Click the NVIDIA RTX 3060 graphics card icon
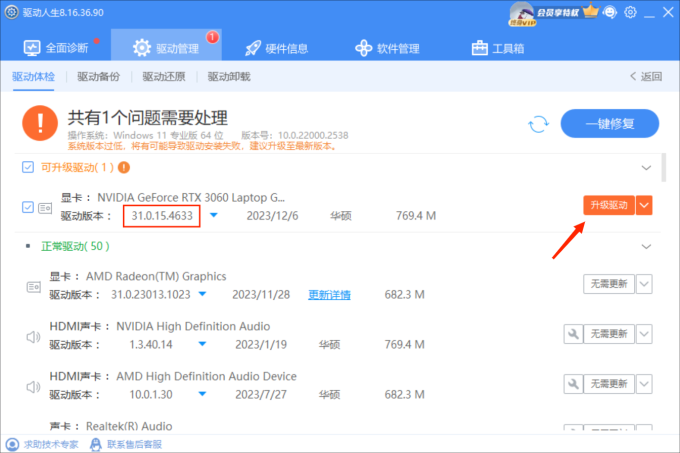The height and width of the screenshot is (453, 680). pos(45,208)
